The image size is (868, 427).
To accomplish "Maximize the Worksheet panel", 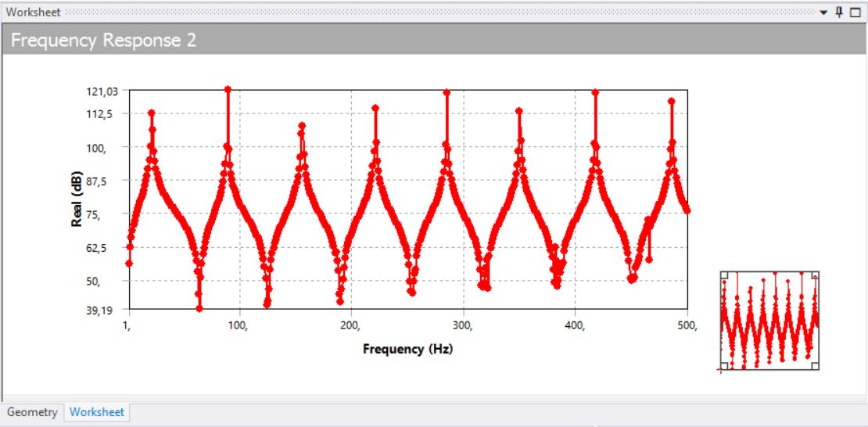I will coord(855,13).
